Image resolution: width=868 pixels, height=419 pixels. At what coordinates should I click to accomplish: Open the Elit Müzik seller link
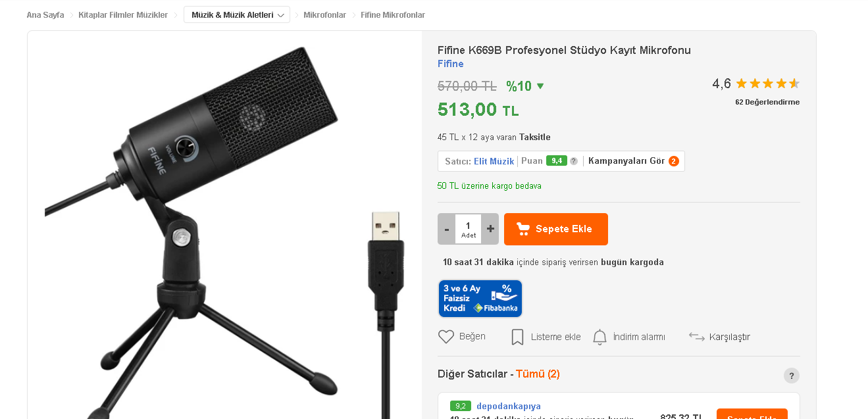click(494, 161)
